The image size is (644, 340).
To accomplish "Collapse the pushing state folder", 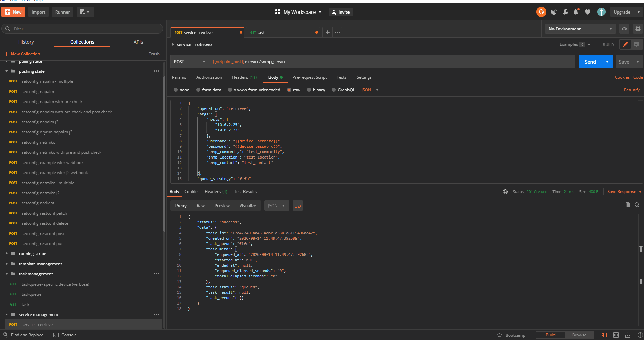I will [x=7, y=71].
